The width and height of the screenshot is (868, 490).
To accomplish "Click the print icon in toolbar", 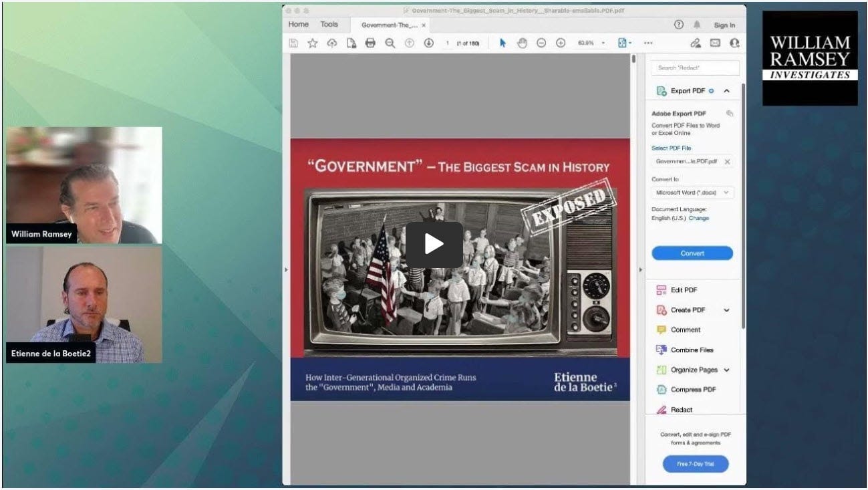I will coord(370,43).
